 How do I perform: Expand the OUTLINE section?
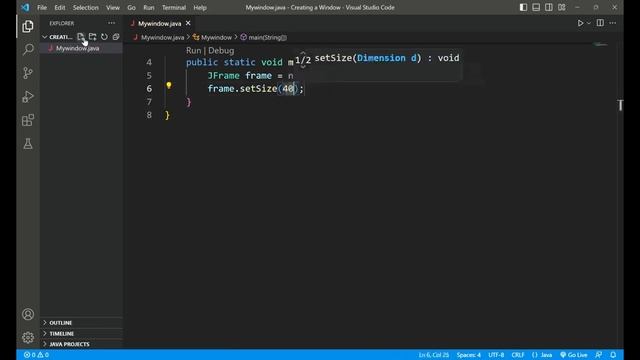coord(81,322)
